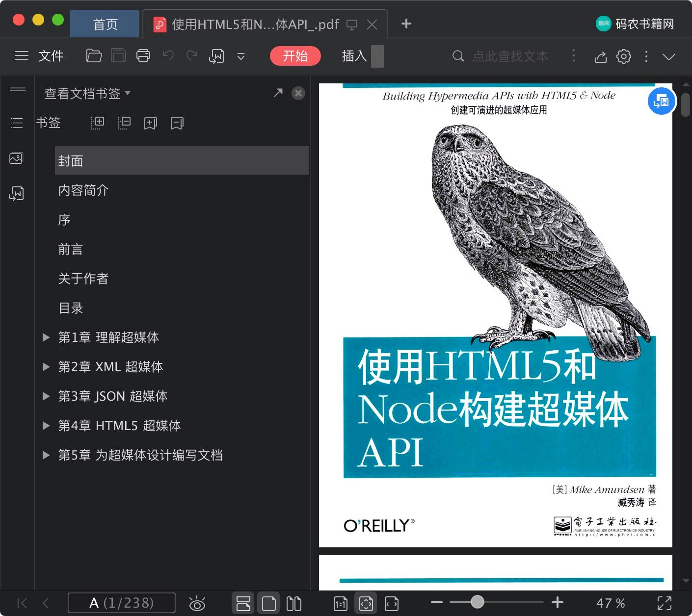Screen dimensions: 692x616
Task: Click the add bookmark icon
Action: [x=151, y=123]
